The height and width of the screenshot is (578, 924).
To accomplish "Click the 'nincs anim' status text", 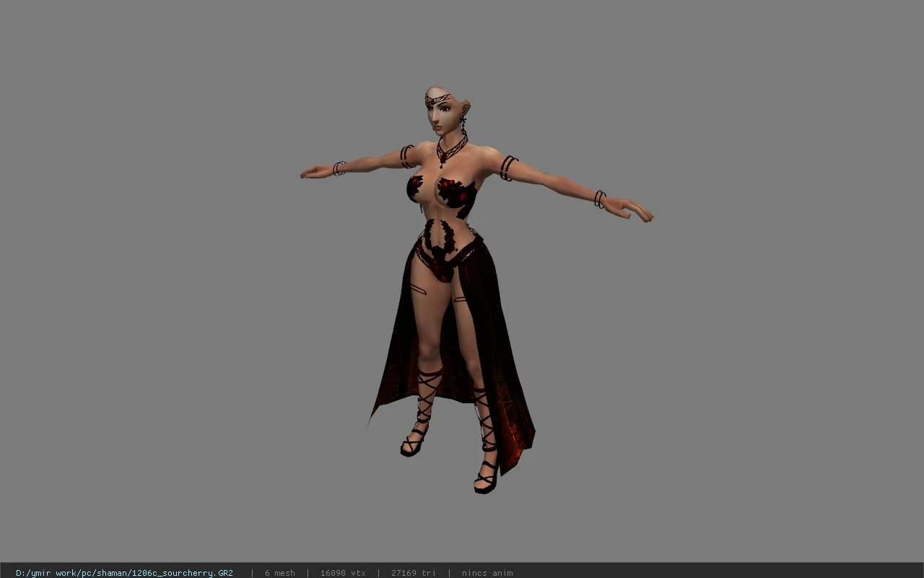I will [x=487, y=573].
